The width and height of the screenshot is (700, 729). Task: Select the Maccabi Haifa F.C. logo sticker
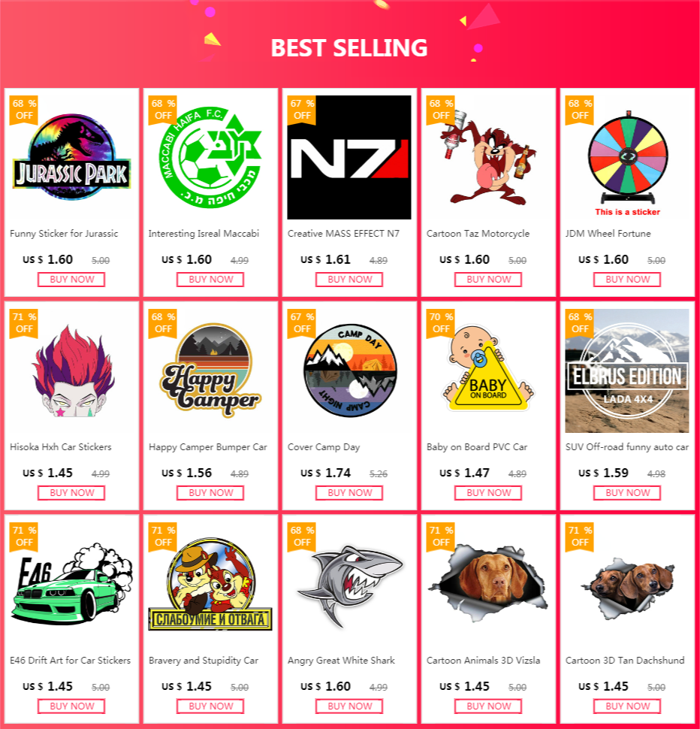coord(210,157)
